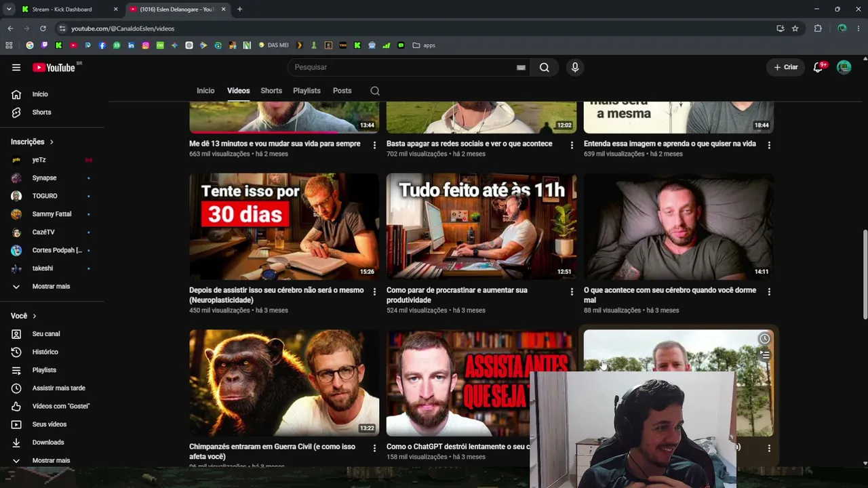The width and height of the screenshot is (868, 488).
Task: Open the Twitch bookmark
Action: (44, 45)
